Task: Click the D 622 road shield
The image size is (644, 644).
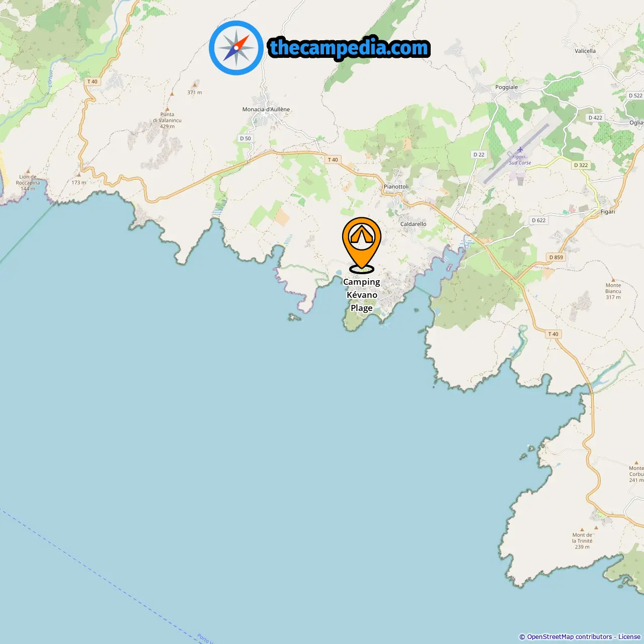Action: [x=539, y=220]
